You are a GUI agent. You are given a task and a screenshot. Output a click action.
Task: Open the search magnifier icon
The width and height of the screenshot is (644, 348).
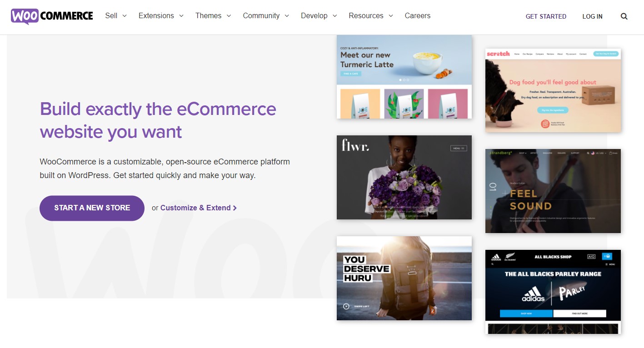click(624, 16)
